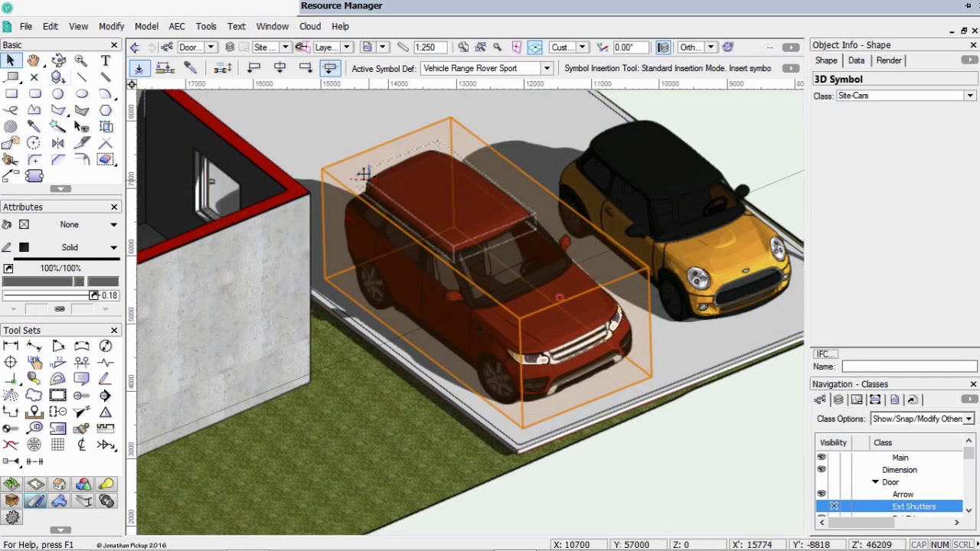
Task: Toggle right alignment insertion mode
Action: 305,68
